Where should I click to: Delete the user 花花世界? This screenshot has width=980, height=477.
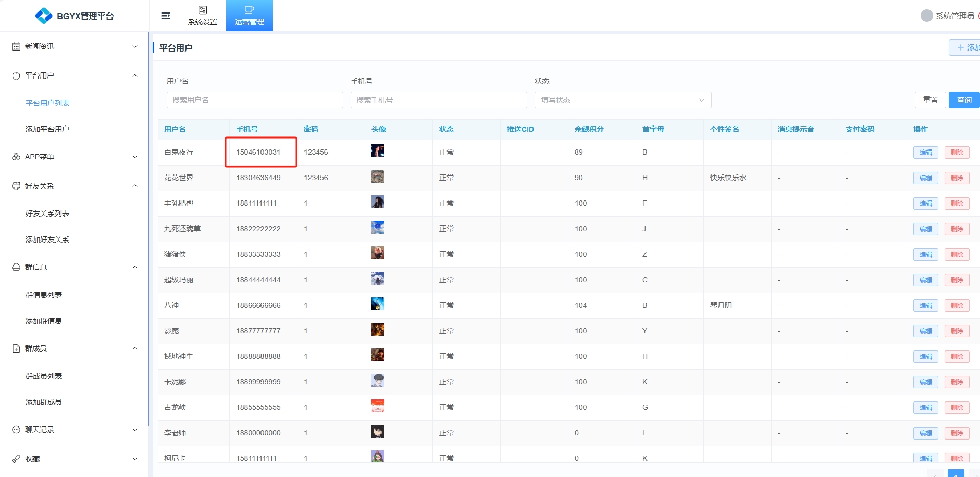[x=957, y=178]
